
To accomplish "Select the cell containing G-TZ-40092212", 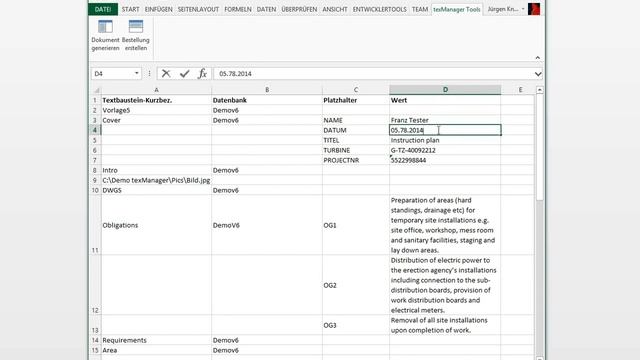I will [445, 150].
